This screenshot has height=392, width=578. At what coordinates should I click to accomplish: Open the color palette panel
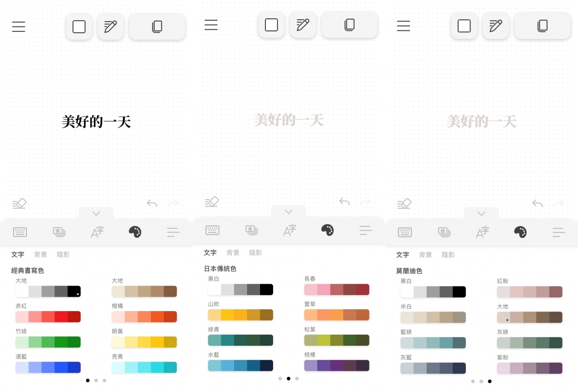(x=135, y=232)
